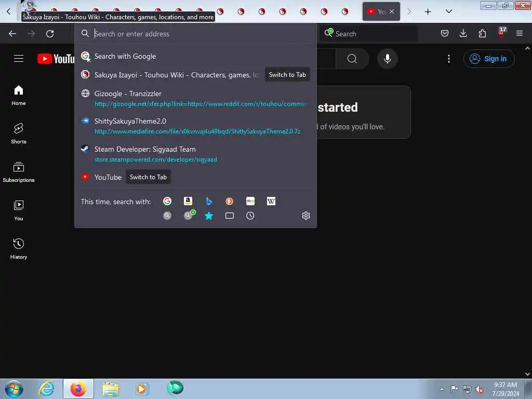Open Windows Start menu
Image resolution: width=532 pixels, height=399 pixels.
point(14,389)
